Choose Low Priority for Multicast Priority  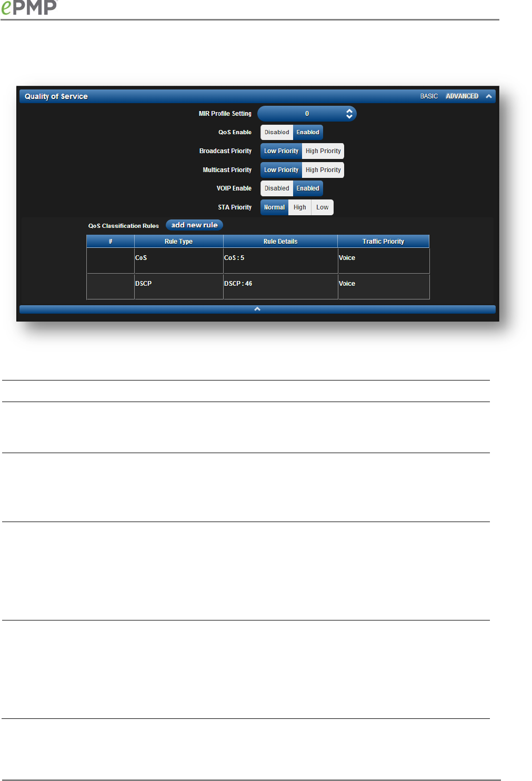click(281, 170)
